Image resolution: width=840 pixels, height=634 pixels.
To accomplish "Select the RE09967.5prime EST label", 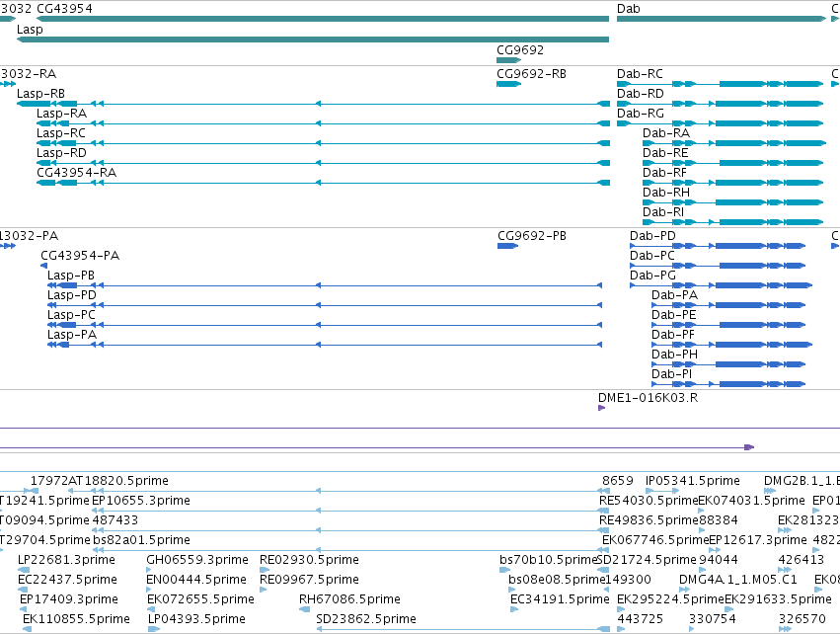I will tap(309, 580).
